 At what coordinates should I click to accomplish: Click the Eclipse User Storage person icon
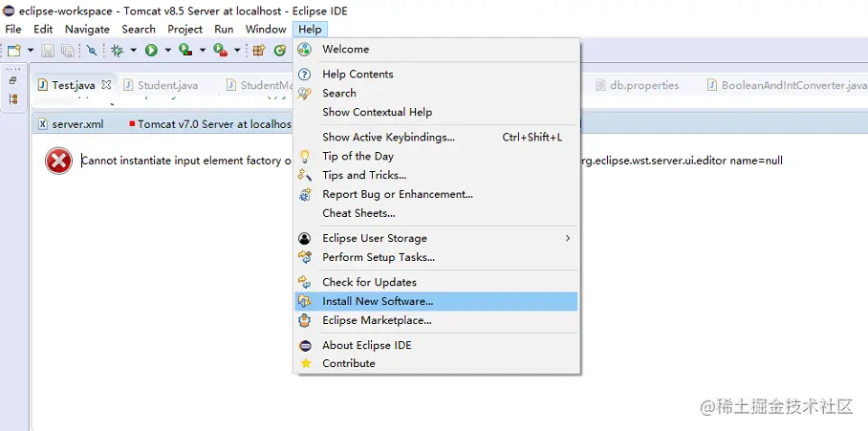click(x=304, y=239)
